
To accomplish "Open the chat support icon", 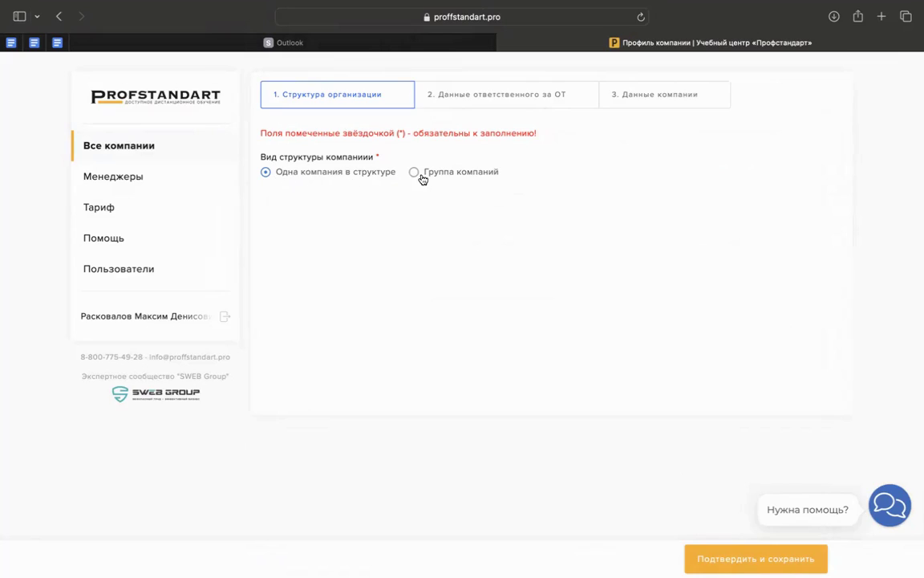I will 890,506.
